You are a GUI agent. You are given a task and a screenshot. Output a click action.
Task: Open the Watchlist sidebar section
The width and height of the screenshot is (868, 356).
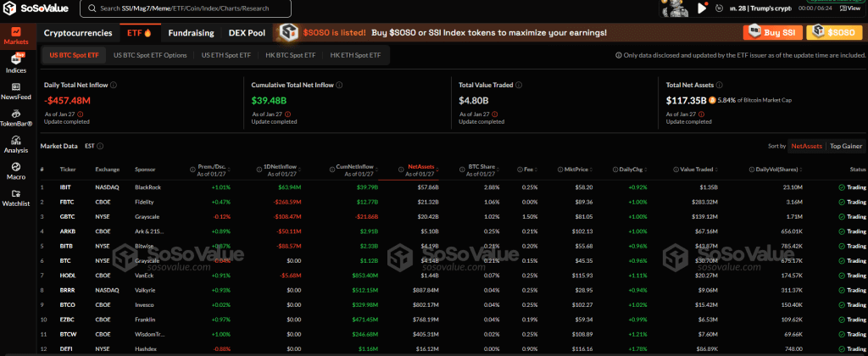coord(16,197)
